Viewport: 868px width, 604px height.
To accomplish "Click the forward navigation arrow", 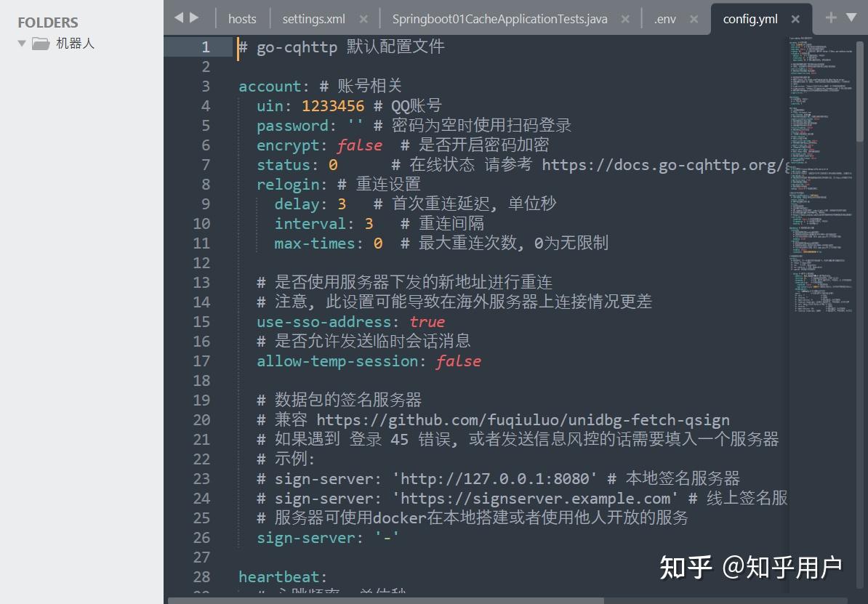I will coord(193,18).
